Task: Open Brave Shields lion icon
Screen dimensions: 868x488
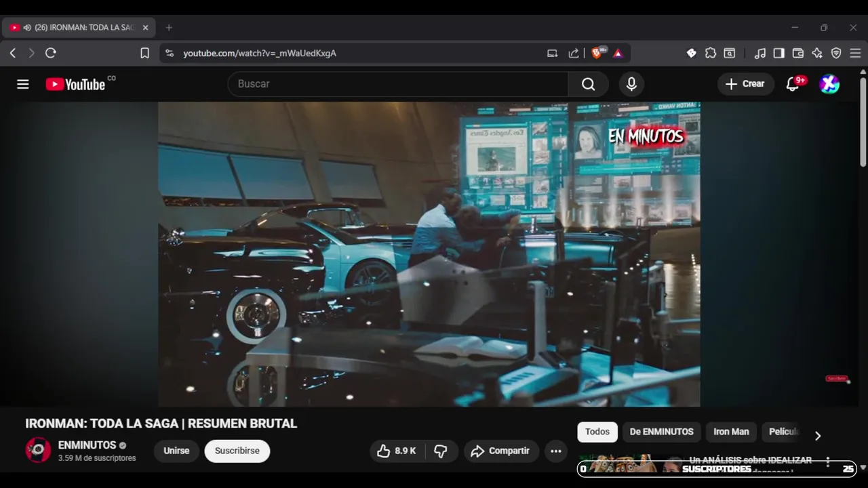Action: 597,52
